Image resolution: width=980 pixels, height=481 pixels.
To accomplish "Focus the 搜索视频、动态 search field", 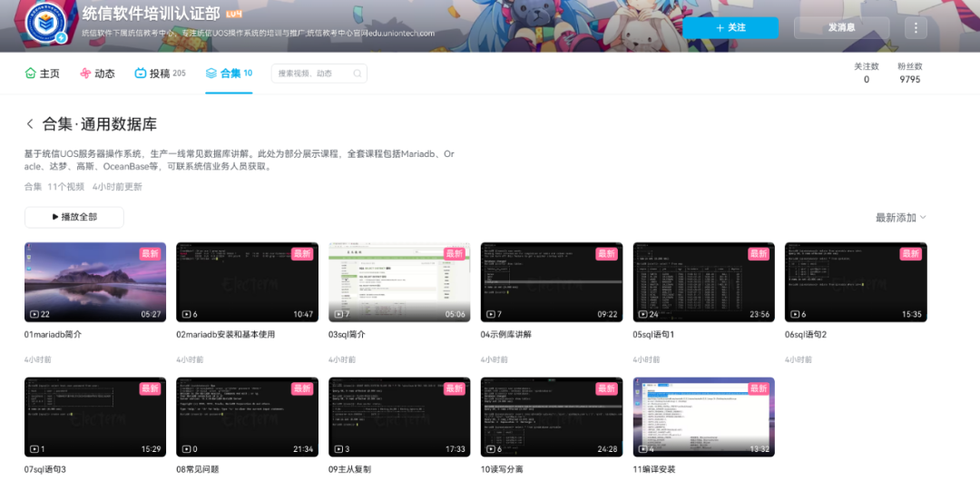I will 318,74.
